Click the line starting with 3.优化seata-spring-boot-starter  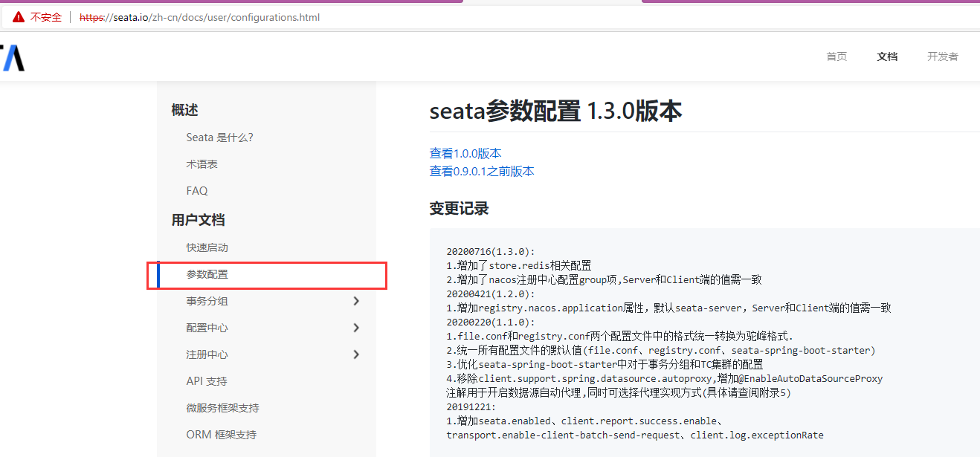(x=605, y=365)
